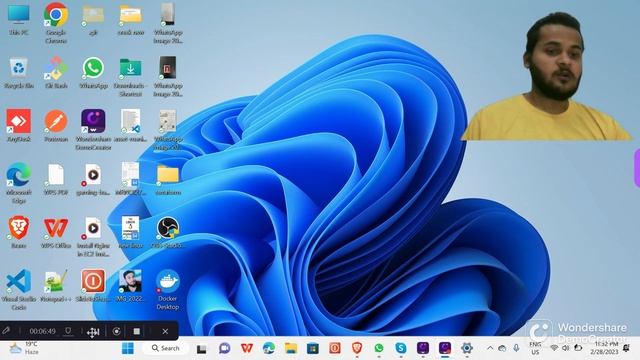Open the weather widget showing Haze
The width and height of the screenshot is (640, 360).
coord(24,348)
